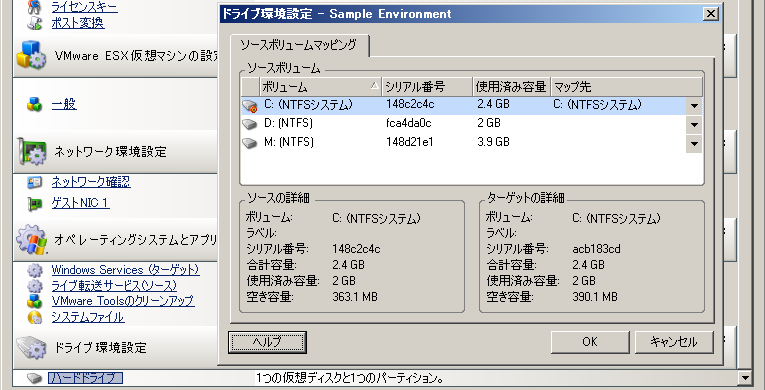Open Windows Services (ターゲット) link

click(125, 270)
